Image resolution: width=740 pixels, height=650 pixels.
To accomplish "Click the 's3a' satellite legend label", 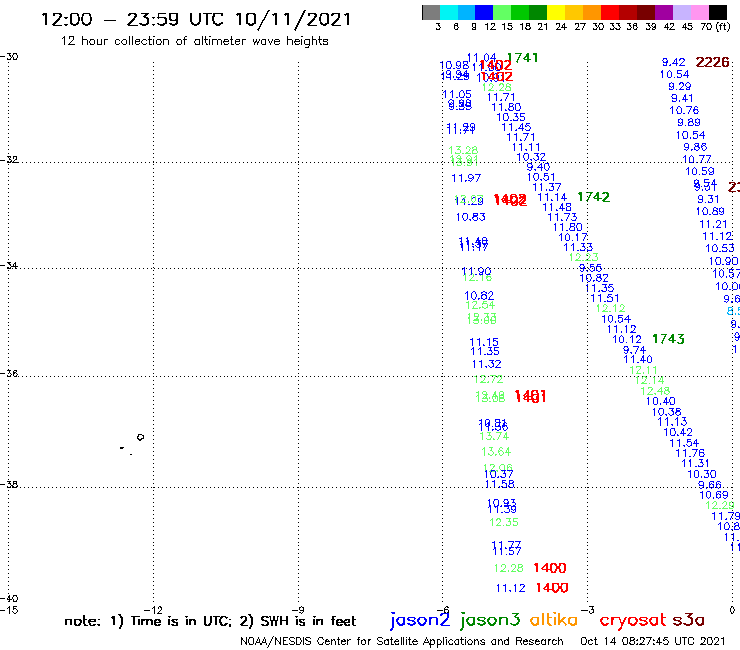I will click(688, 620).
